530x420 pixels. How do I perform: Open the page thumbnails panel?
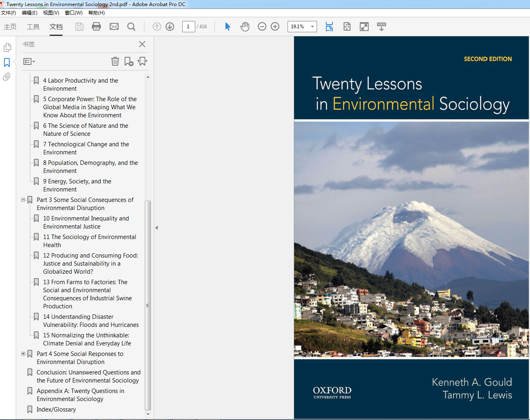(7, 48)
